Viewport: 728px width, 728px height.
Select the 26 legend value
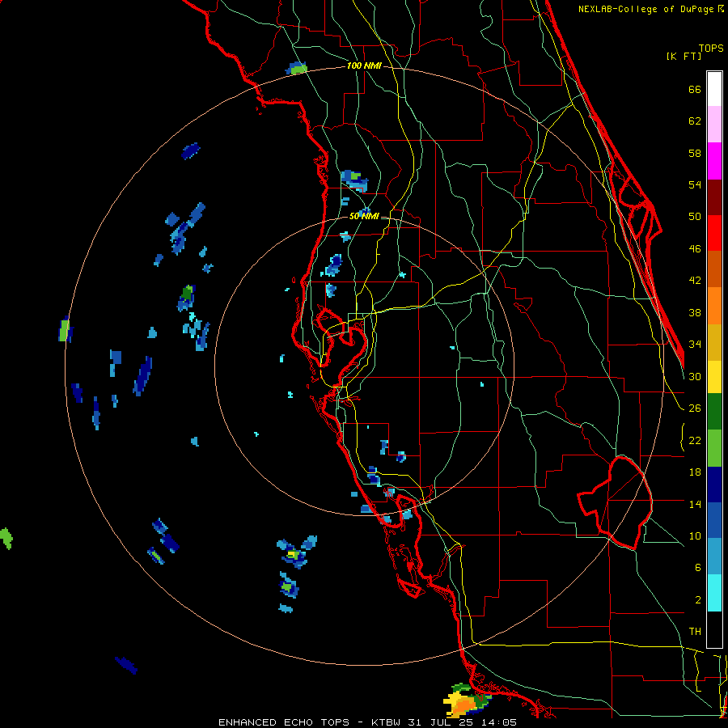pyautogui.click(x=695, y=408)
